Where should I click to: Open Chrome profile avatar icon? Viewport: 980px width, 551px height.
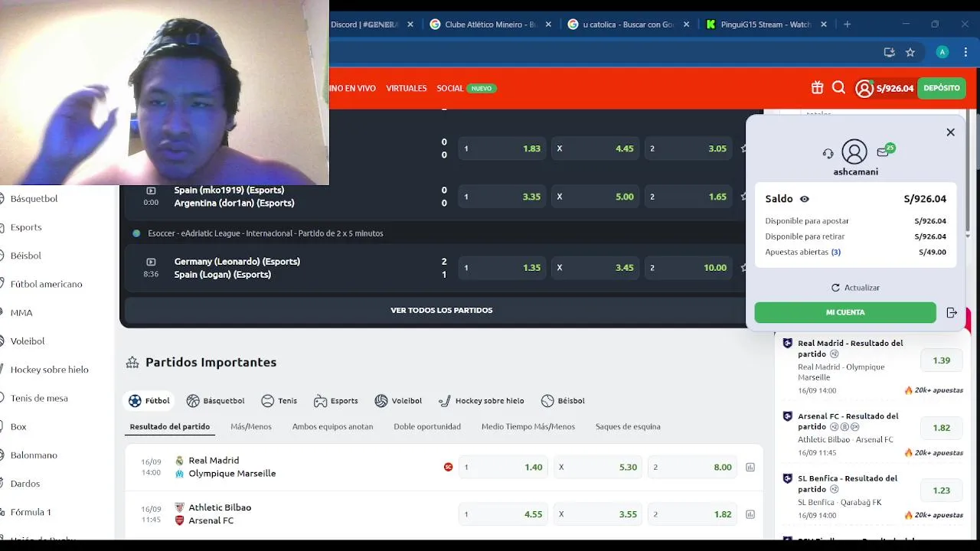click(x=942, y=52)
